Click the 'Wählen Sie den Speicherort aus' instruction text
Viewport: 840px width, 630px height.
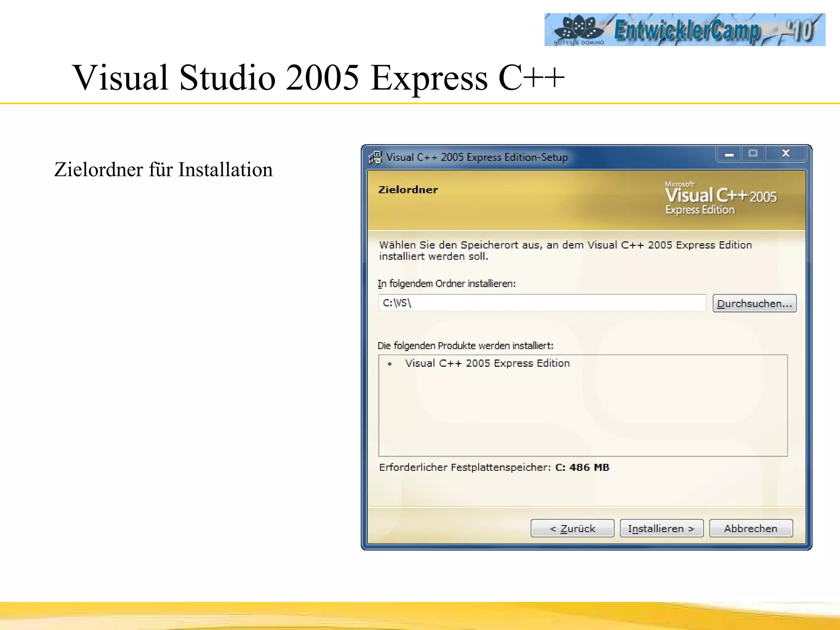(565, 251)
